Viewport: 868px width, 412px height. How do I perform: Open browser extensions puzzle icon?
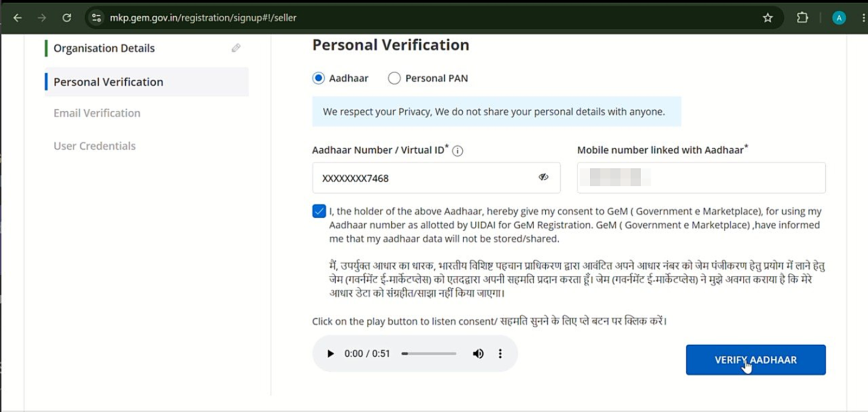pyautogui.click(x=802, y=18)
